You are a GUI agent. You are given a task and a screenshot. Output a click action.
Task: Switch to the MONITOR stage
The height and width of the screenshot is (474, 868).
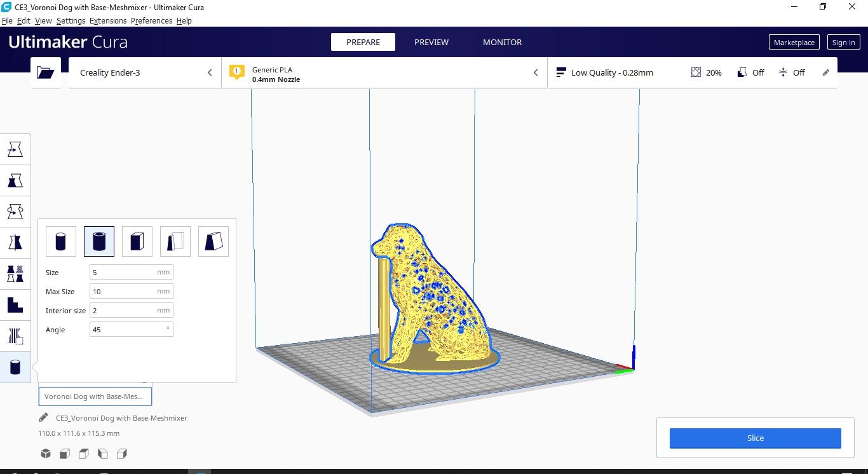pos(502,42)
